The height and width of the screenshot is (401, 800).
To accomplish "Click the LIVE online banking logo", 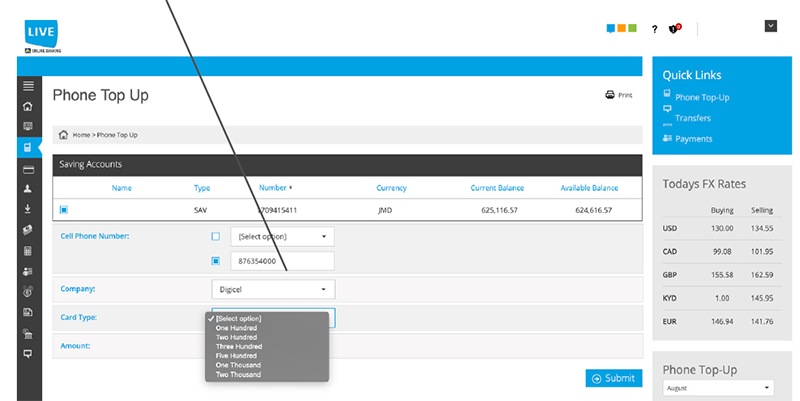I will coord(41,36).
